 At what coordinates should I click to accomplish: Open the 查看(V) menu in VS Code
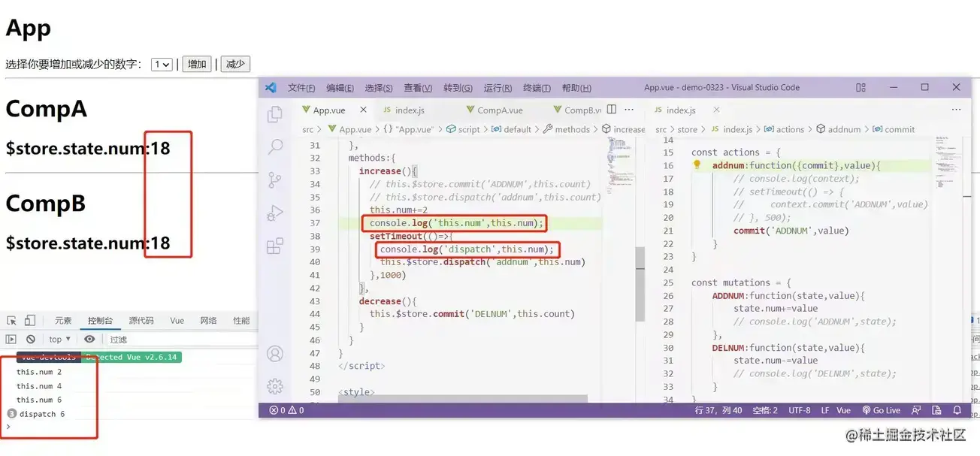(418, 88)
